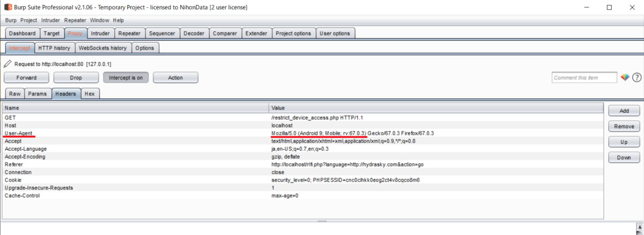
Task: Select the Accept-Encoding header row
Action: (x=302, y=156)
